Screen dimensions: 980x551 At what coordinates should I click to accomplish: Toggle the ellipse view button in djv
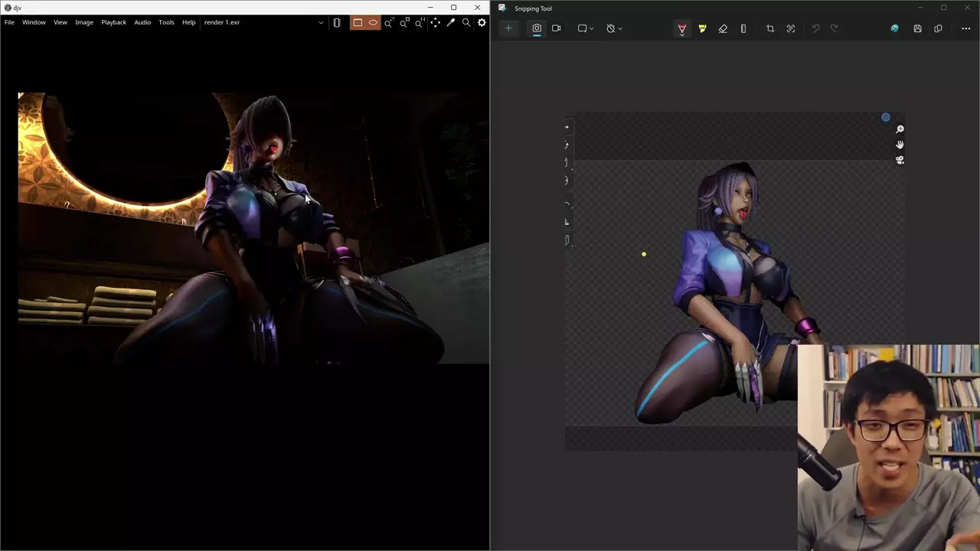(x=373, y=22)
